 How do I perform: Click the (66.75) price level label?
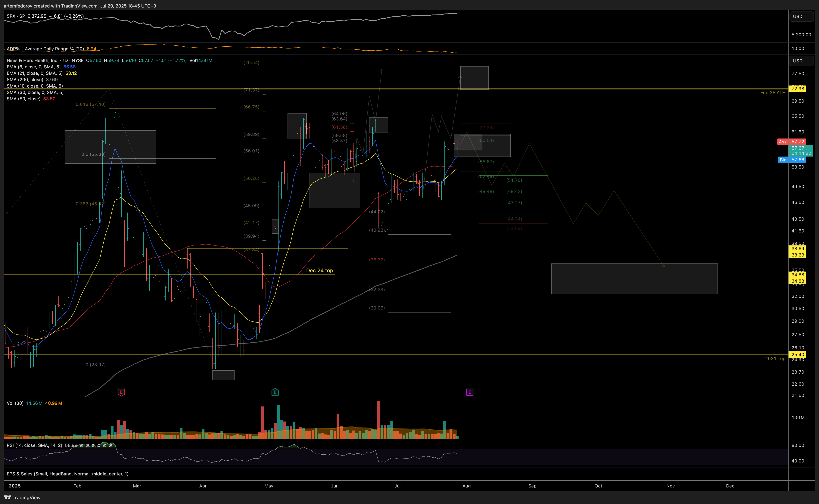pos(251,107)
